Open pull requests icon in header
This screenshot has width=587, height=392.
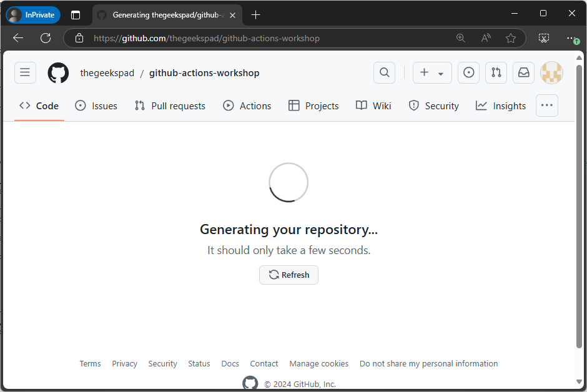496,72
